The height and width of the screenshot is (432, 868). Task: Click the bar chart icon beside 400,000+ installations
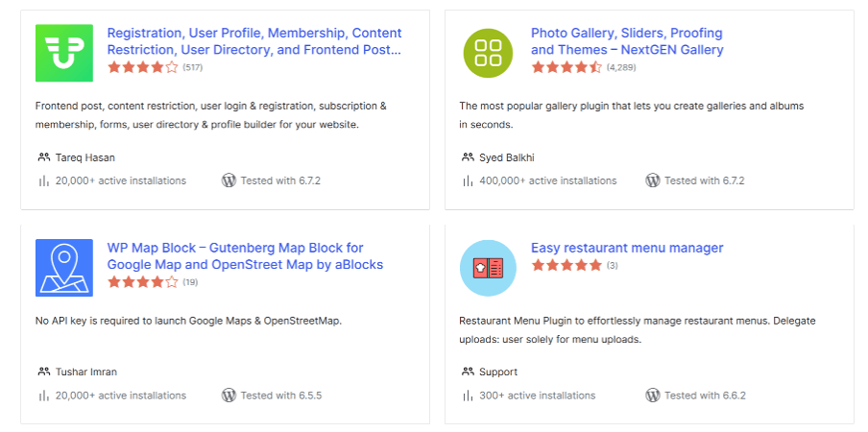[x=468, y=180]
